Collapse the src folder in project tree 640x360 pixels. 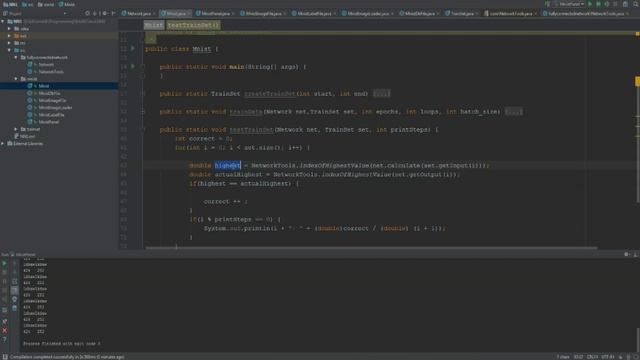point(9,50)
